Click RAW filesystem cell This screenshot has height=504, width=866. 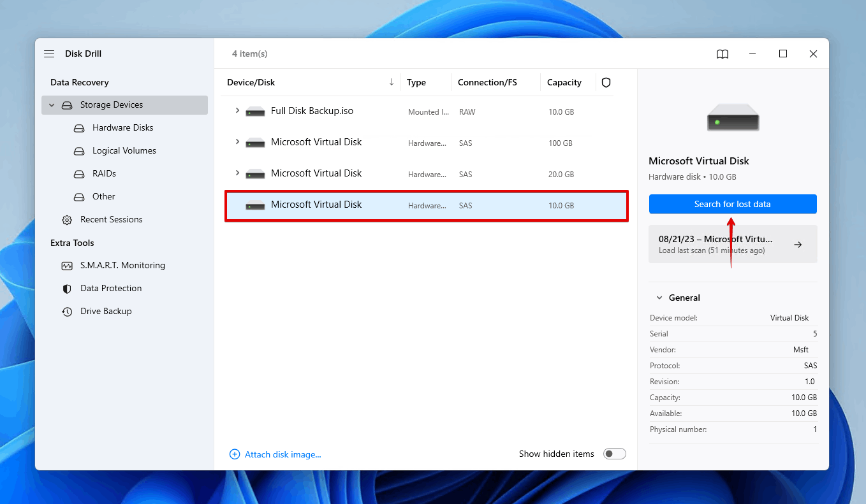(467, 112)
